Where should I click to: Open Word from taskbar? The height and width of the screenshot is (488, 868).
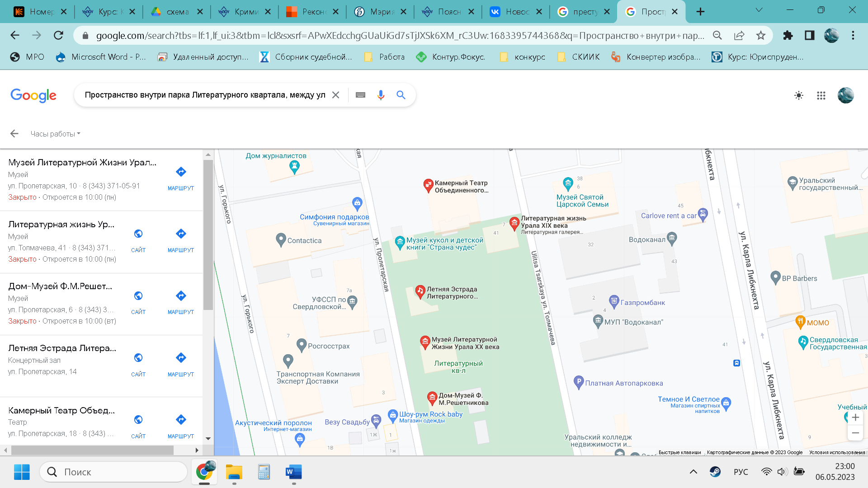294,472
